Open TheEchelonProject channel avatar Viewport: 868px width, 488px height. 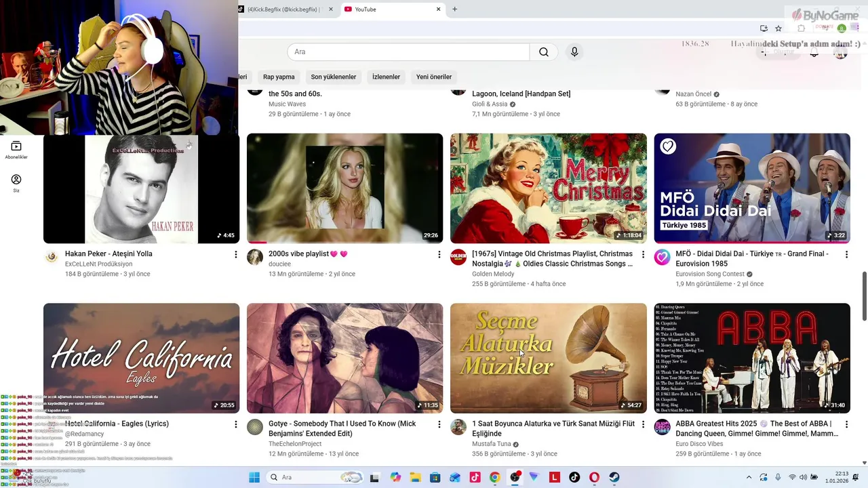pos(255,427)
